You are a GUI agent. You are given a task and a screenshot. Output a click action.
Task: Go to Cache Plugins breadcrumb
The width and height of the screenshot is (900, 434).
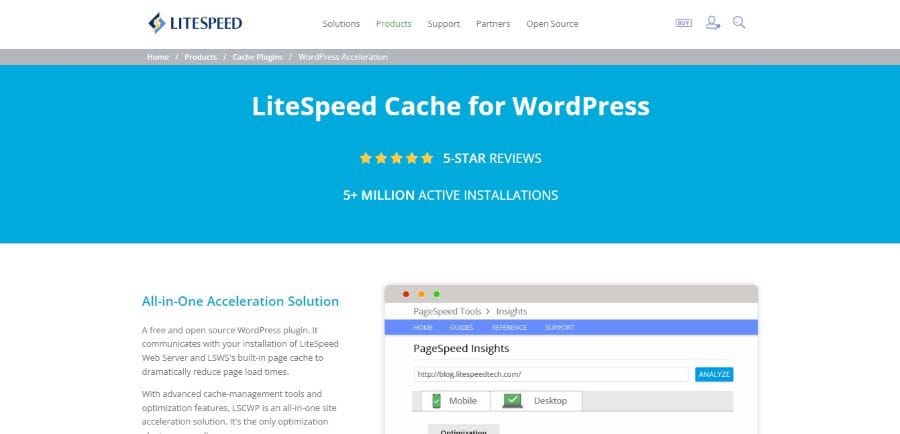pos(257,57)
